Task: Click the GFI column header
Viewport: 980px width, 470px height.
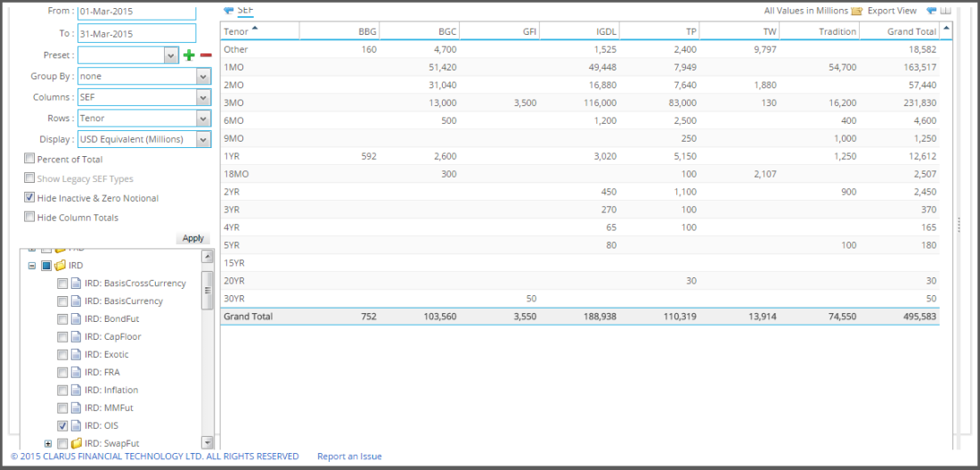Action: [500, 31]
